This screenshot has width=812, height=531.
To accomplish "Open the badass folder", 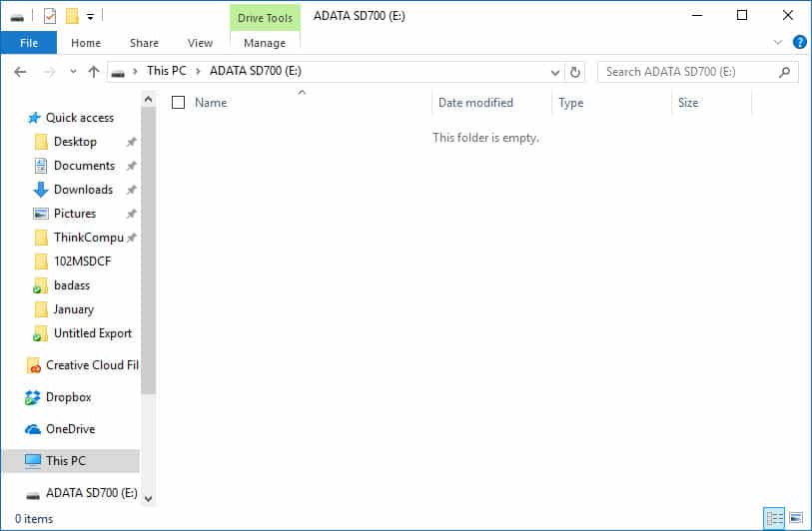I will pos(72,285).
